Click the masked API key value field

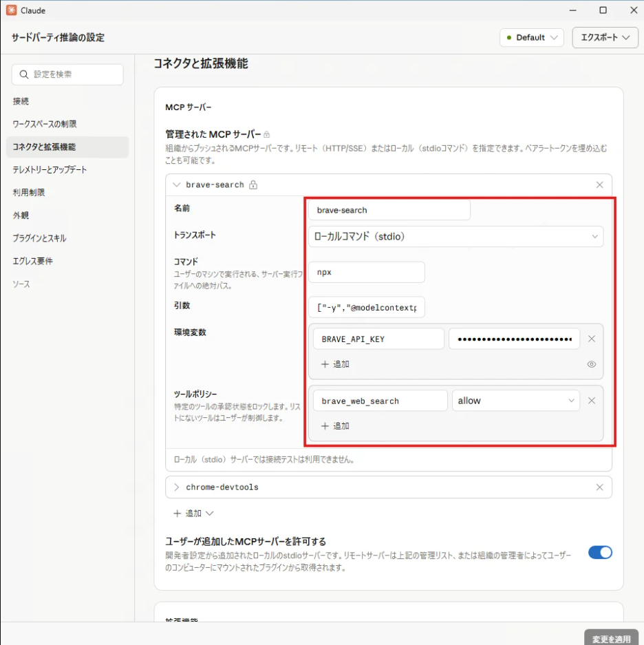tap(514, 339)
